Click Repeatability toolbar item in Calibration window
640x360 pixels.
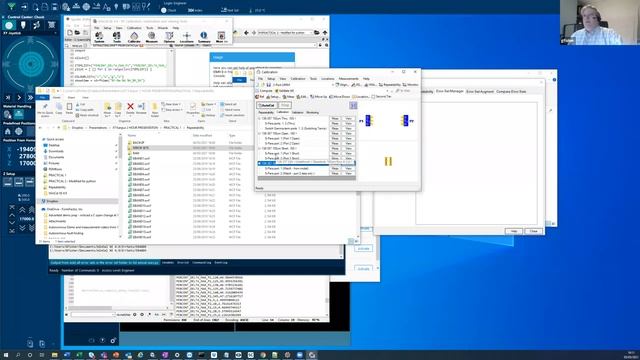(x=390, y=85)
